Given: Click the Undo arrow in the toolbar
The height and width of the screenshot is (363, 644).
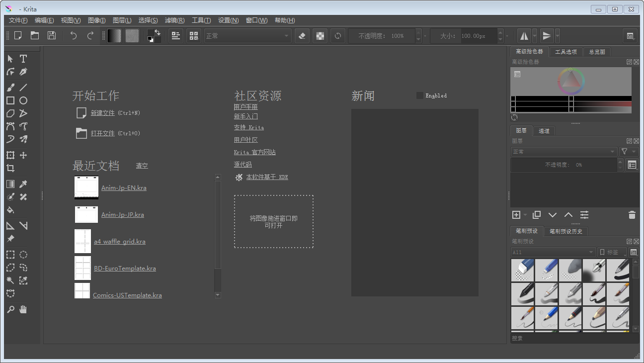Looking at the screenshot, I should coord(74,35).
